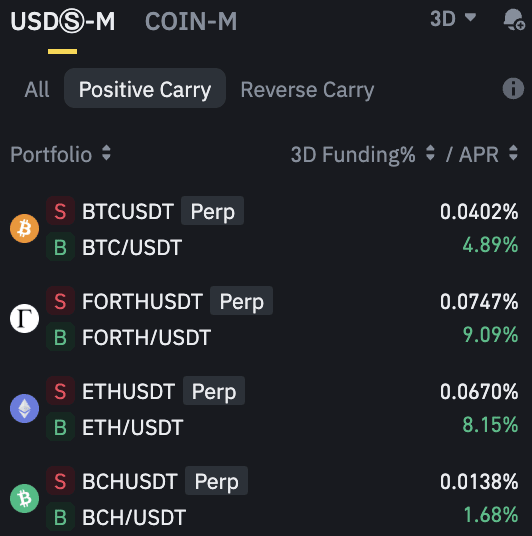The image size is (532, 536).
Task: Open the info circle icon
Action: pyautogui.click(x=513, y=89)
